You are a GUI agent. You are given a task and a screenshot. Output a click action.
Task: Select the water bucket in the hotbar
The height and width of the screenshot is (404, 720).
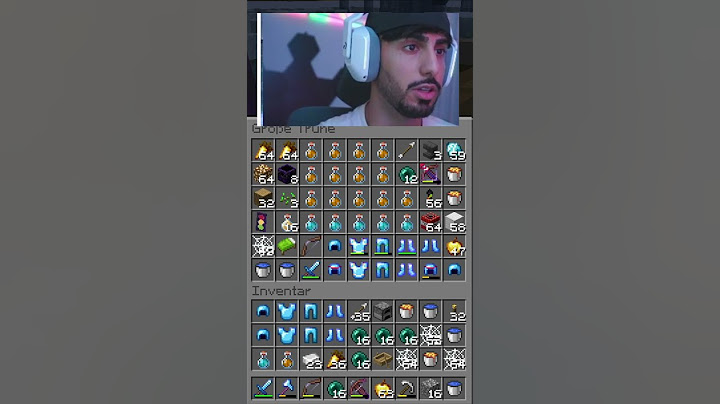(454, 388)
